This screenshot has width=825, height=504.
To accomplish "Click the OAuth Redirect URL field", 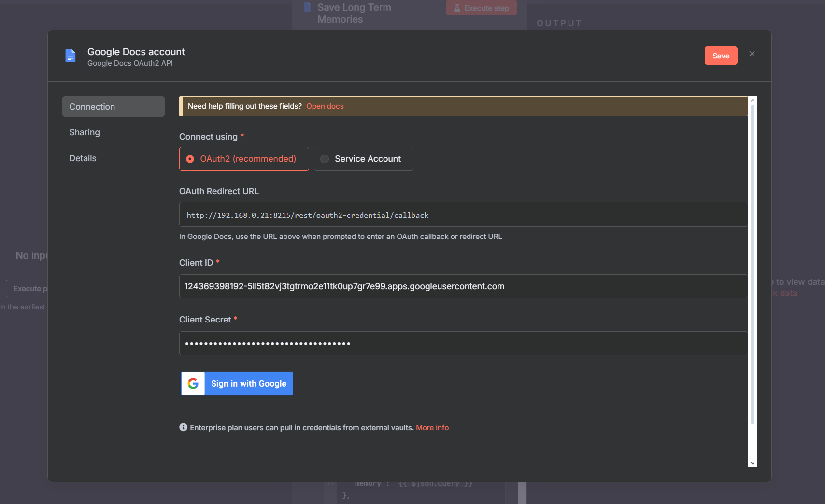I will 463,215.
